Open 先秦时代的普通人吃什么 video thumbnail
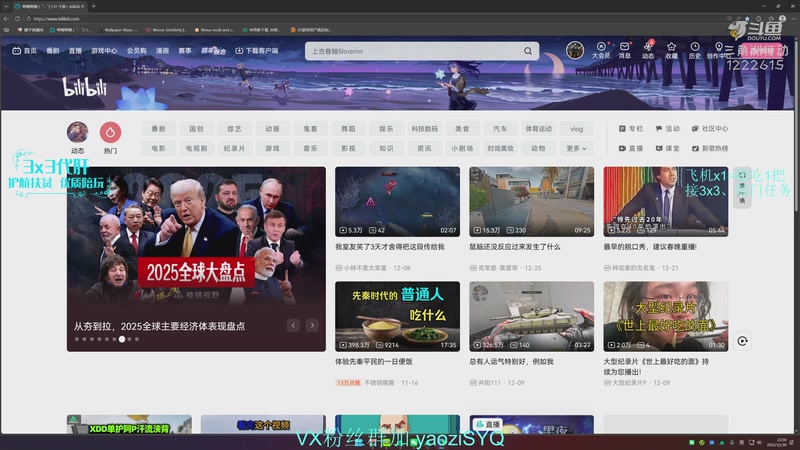The height and width of the screenshot is (450, 800). pos(397,316)
